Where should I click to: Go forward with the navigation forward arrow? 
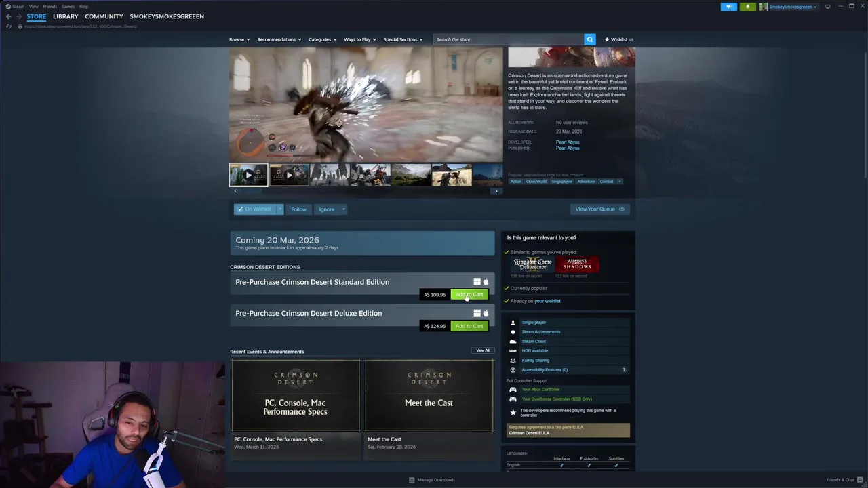tap(18, 16)
